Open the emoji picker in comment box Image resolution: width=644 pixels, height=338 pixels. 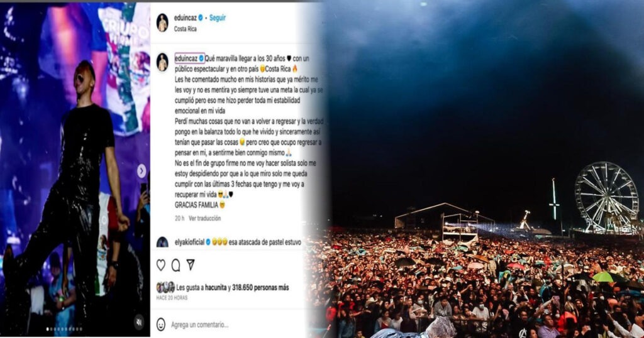(x=161, y=324)
